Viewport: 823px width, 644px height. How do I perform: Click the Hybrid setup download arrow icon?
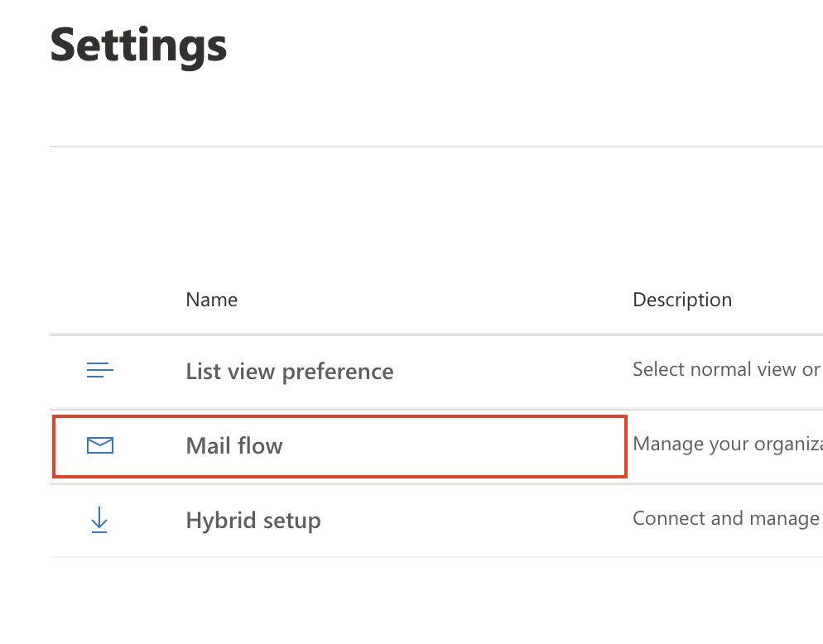click(x=99, y=520)
